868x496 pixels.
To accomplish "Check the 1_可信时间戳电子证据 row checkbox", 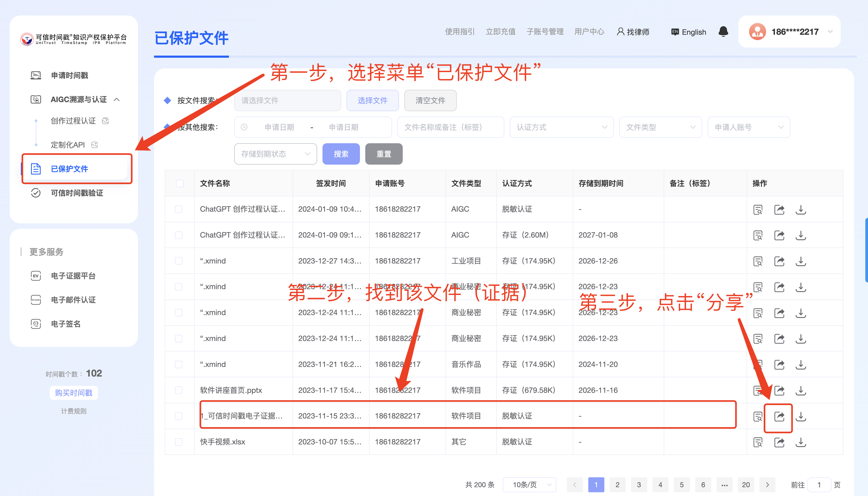I will [179, 416].
